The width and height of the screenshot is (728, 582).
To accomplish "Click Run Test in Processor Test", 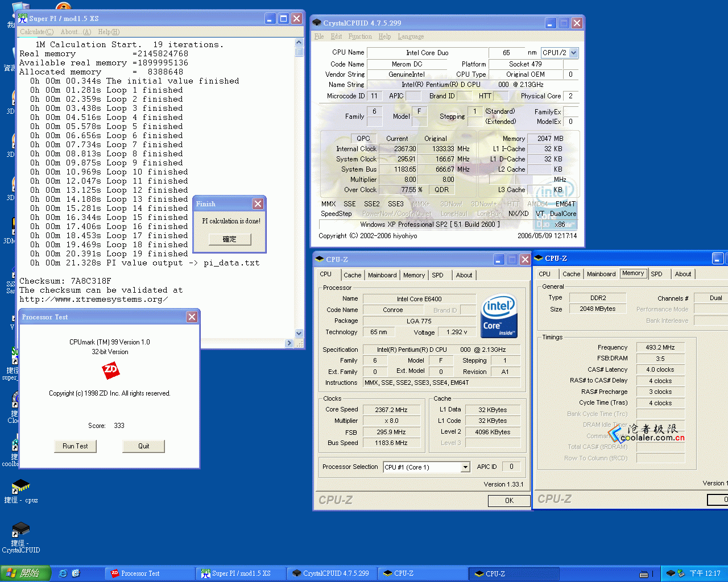I will coord(75,446).
